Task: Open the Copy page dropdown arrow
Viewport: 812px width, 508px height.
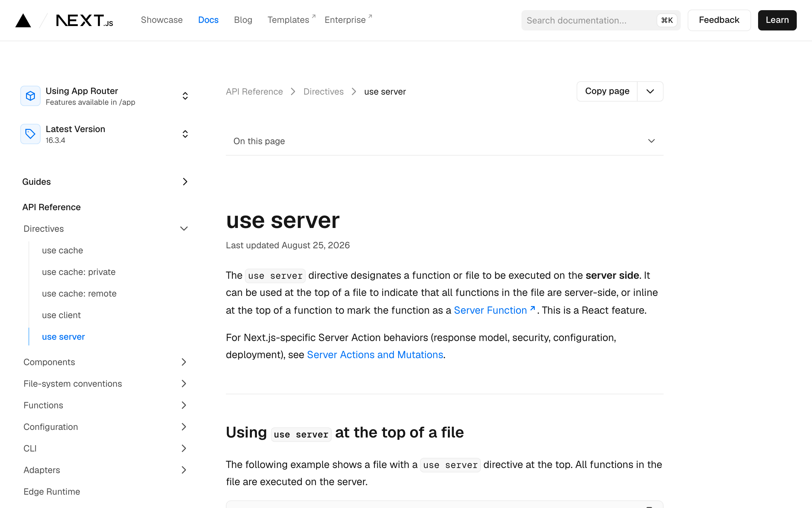Action: (x=650, y=91)
